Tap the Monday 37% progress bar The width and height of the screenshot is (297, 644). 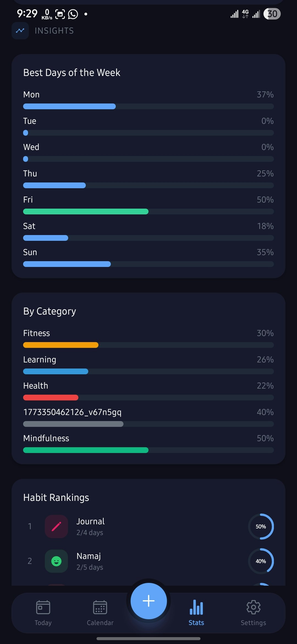coord(69,106)
